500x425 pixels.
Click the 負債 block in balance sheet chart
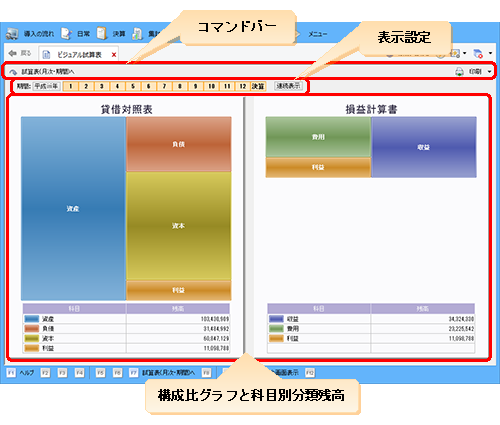click(x=179, y=144)
